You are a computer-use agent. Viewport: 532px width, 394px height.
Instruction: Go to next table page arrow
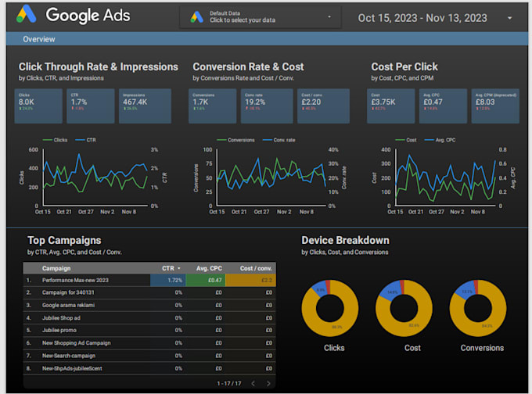pos(268,384)
